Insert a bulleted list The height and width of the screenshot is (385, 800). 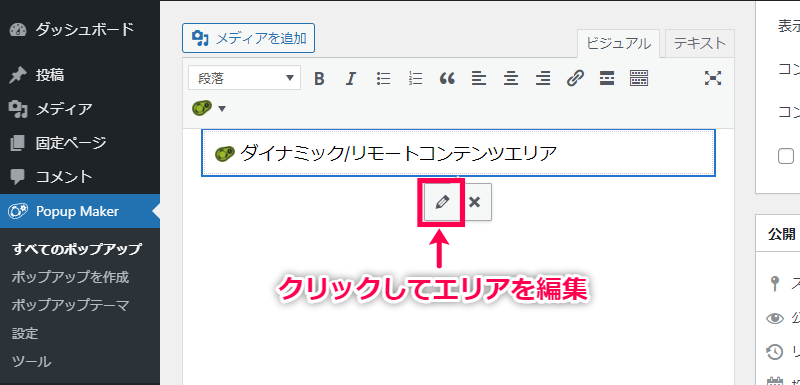tap(383, 79)
